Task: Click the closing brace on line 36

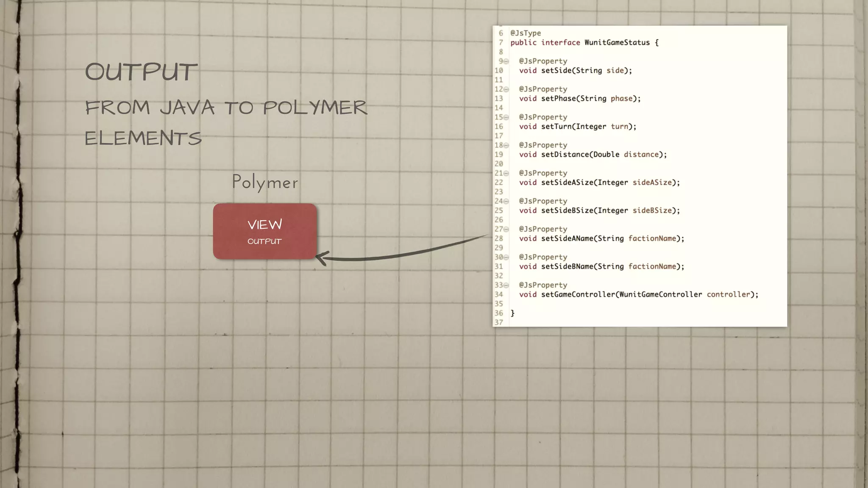Action: pyautogui.click(x=512, y=313)
